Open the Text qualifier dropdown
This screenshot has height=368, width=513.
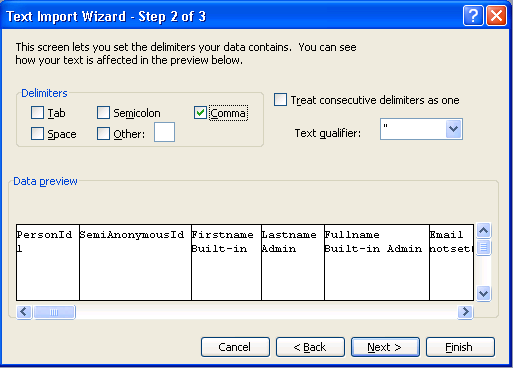point(454,129)
